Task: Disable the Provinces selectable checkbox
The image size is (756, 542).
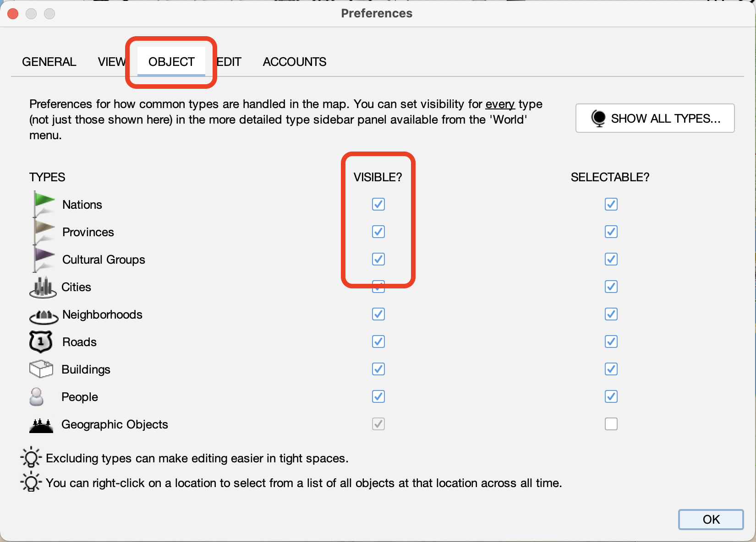Action: (611, 232)
